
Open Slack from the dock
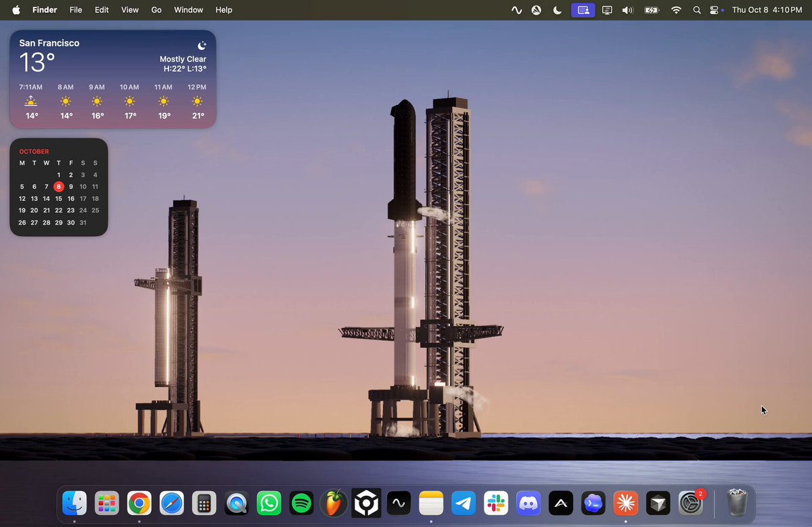coord(496,503)
